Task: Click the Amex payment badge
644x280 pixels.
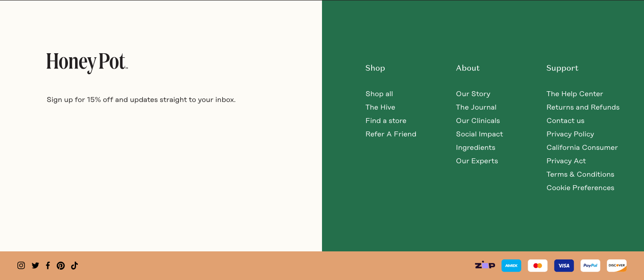Action: point(511,266)
